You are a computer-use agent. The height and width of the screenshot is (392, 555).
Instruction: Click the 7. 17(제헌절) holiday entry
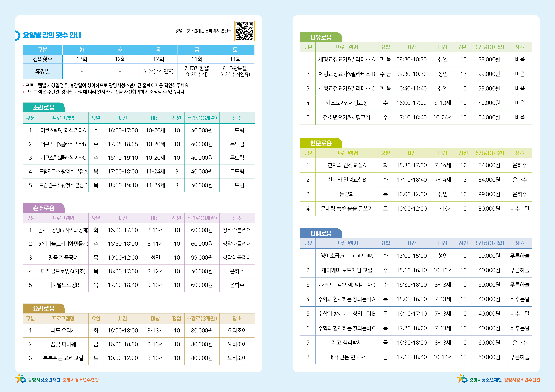[x=197, y=68]
